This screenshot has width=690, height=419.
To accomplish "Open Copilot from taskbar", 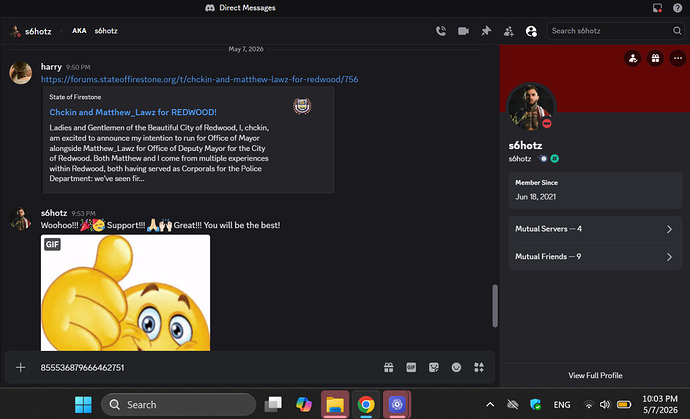I will tap(304, 404).
